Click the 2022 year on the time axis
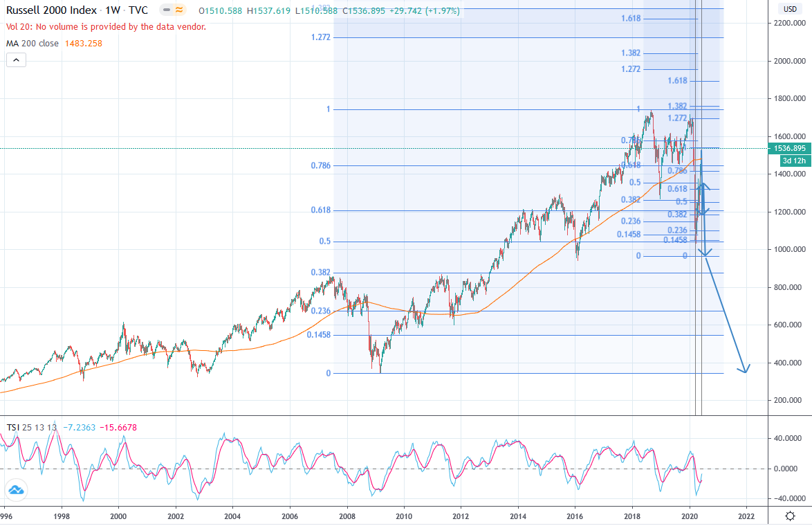The width and height of the screenshot is (812, 526). [746, 516]
